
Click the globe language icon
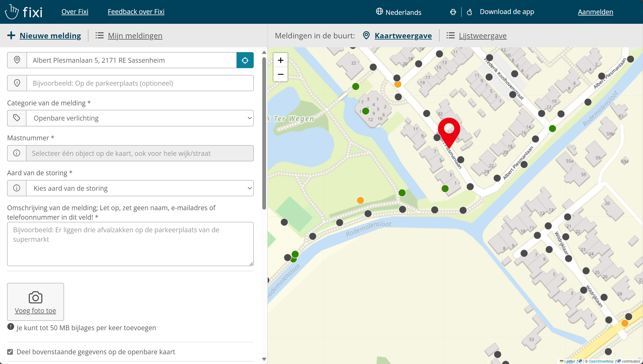[x=379, y=11]
